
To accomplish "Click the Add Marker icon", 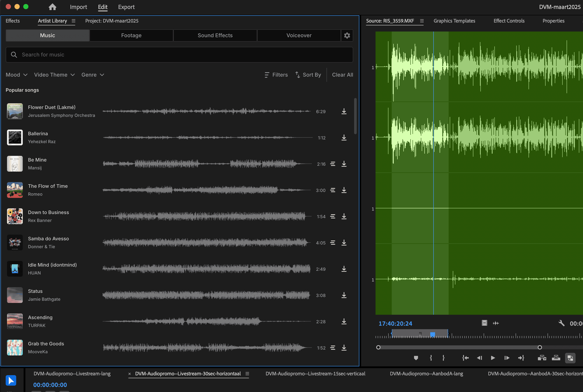I will coord(416,358).
